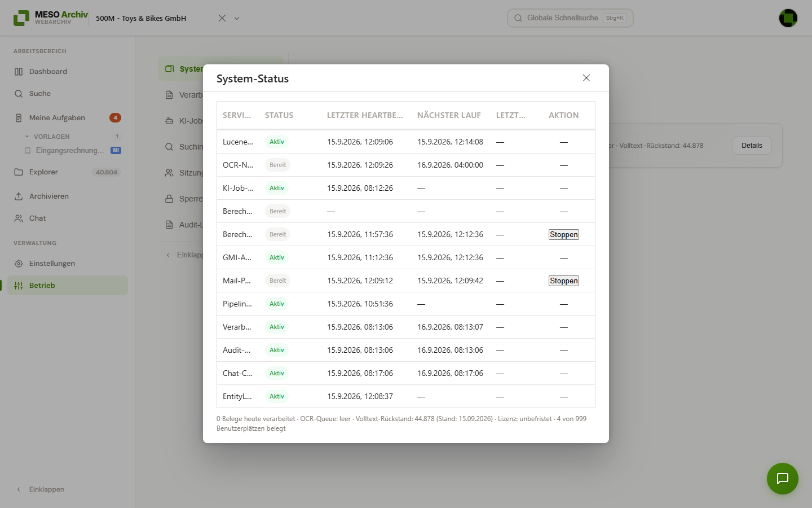Click the Bereit badge in OCR-N row
This screenshot has width=812, height=508.
point(277,165)
